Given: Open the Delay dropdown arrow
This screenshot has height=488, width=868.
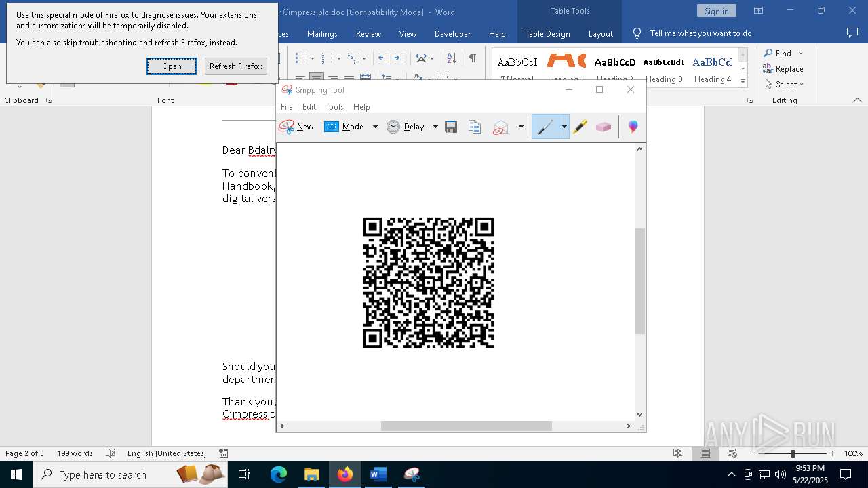Looking at the screenshot, I should click(x=435, y=127).
